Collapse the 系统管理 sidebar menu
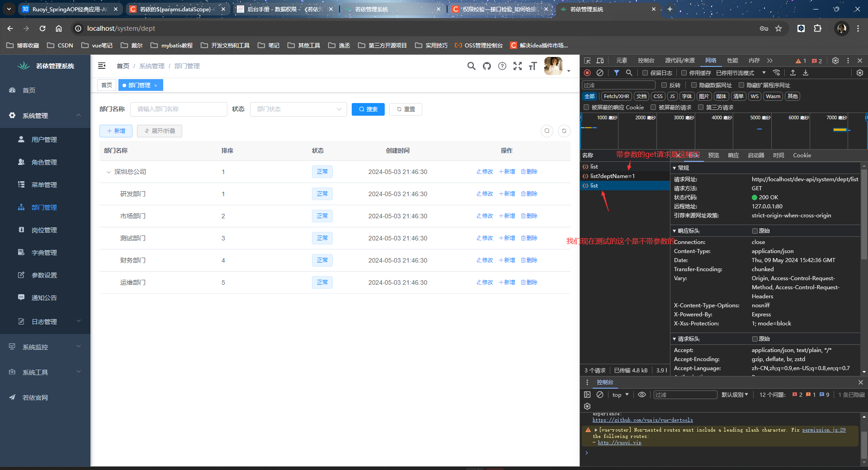868x470 pixels. (45, 116)
